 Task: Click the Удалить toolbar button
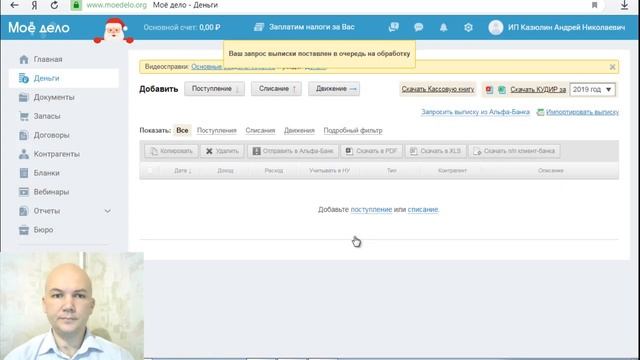(222, 151)
